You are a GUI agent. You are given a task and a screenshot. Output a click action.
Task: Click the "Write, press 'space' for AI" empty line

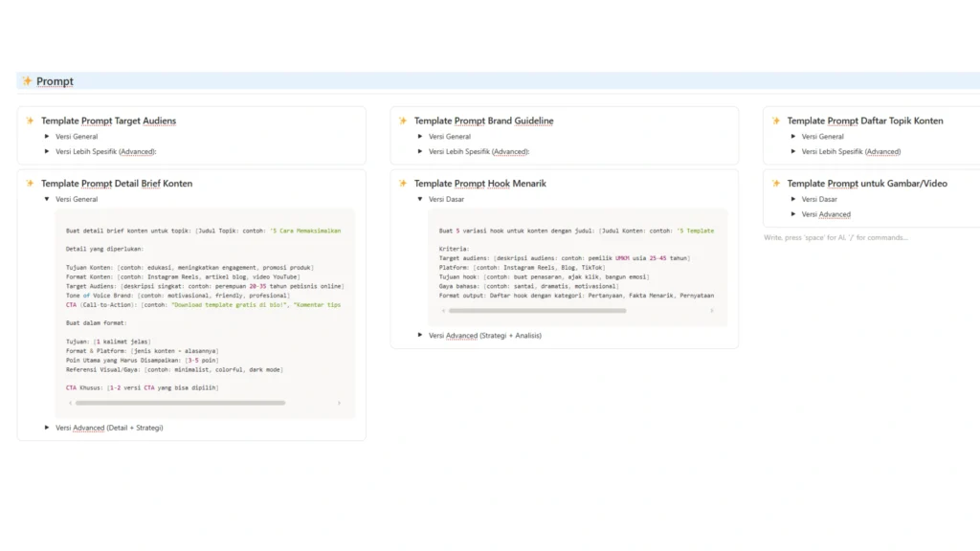[835, 237]
